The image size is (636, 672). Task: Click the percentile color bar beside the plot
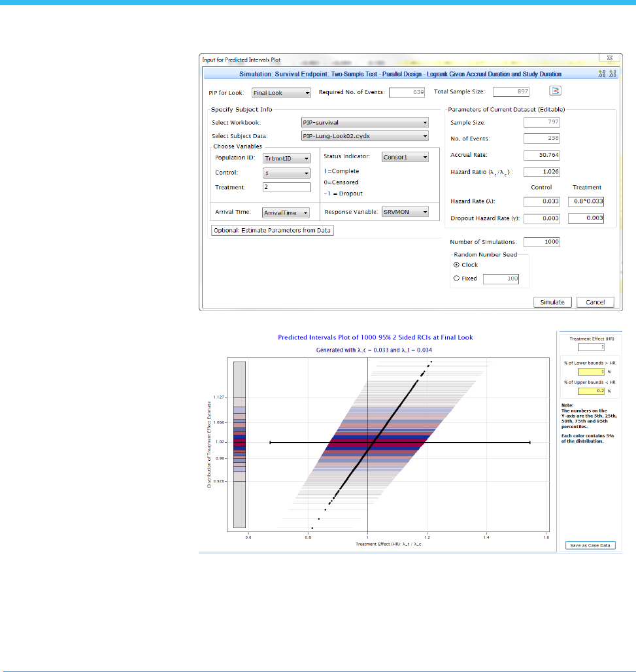[x=239, y=445]
